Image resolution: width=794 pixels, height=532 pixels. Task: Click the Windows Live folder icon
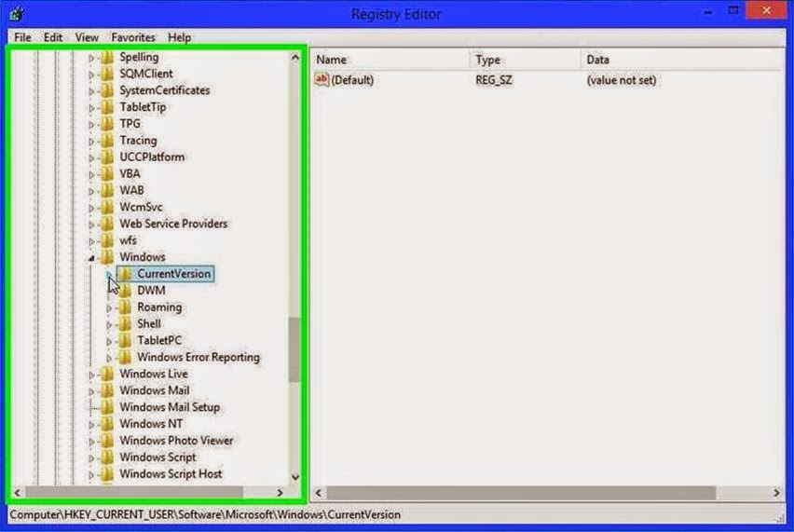[x=107, y=375]
